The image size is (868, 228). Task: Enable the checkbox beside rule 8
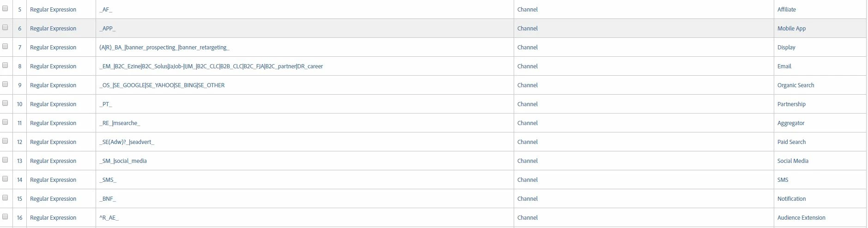tap(5, 65)
